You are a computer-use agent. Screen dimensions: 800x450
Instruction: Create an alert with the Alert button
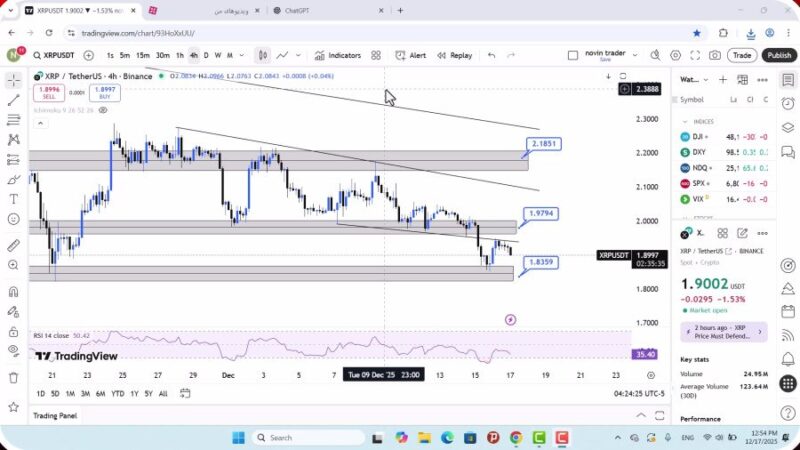(410, 56)
